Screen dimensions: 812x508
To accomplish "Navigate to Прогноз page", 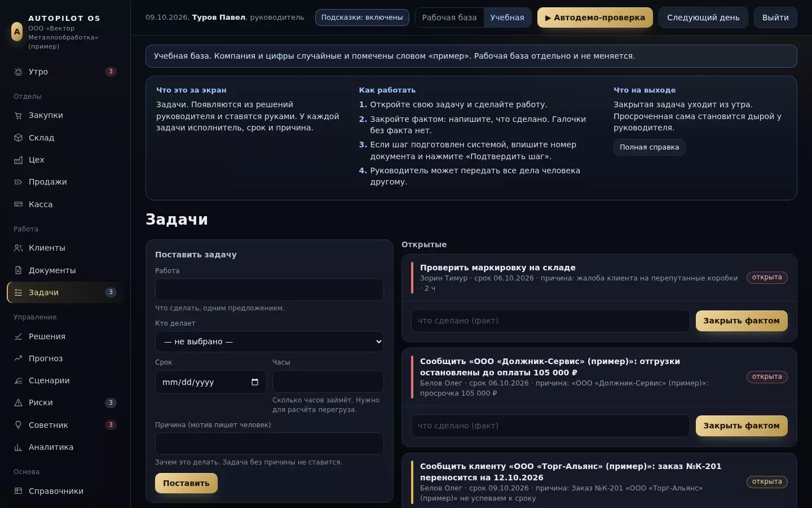I will 65,358.
